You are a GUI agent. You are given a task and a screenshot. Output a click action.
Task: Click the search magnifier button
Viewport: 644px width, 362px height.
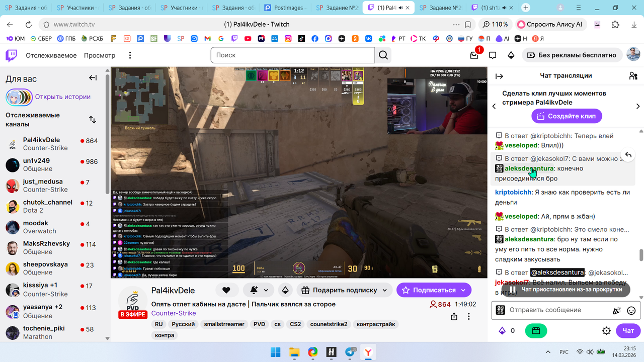point(383,55)
